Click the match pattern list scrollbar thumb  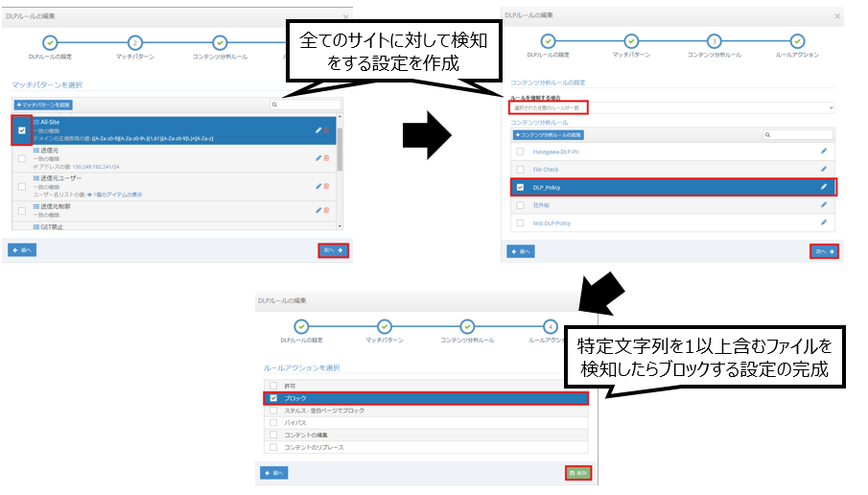pos(340,149)
